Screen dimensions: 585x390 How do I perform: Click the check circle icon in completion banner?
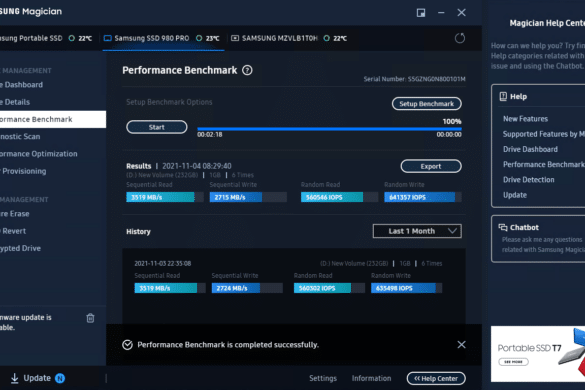pyautogui.click(x=127, y=345)
